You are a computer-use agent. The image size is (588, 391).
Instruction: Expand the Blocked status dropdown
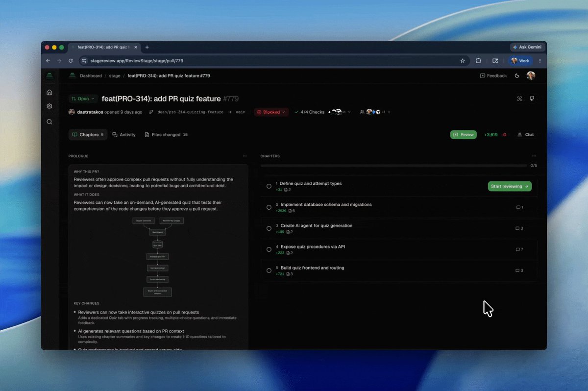tap(271, 112)
